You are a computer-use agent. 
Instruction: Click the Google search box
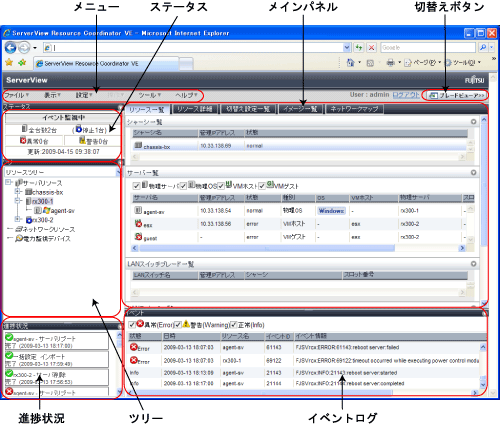[428, 48]
